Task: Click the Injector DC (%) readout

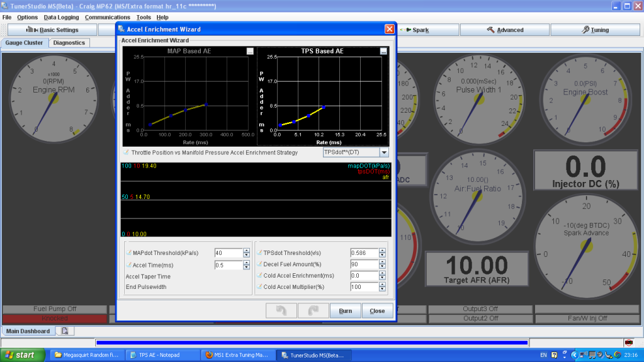Action: 585,171
